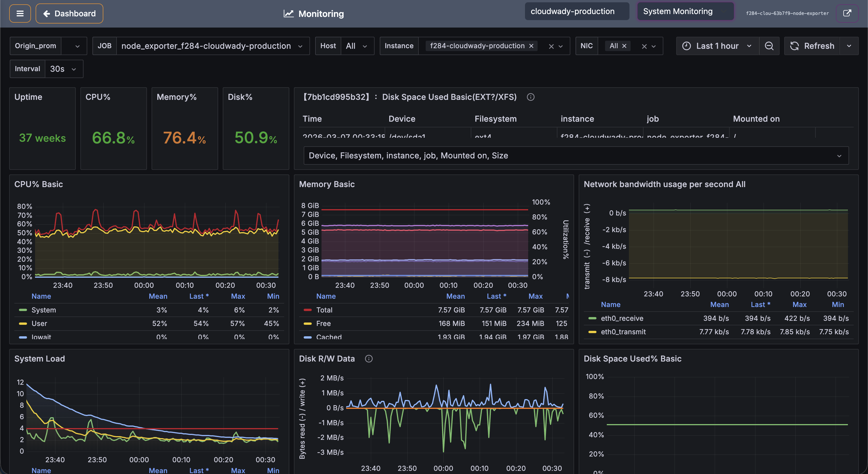
Task: Clear the NIC All filter with its X
Action: pyautogui.click(x=624, y=46)
